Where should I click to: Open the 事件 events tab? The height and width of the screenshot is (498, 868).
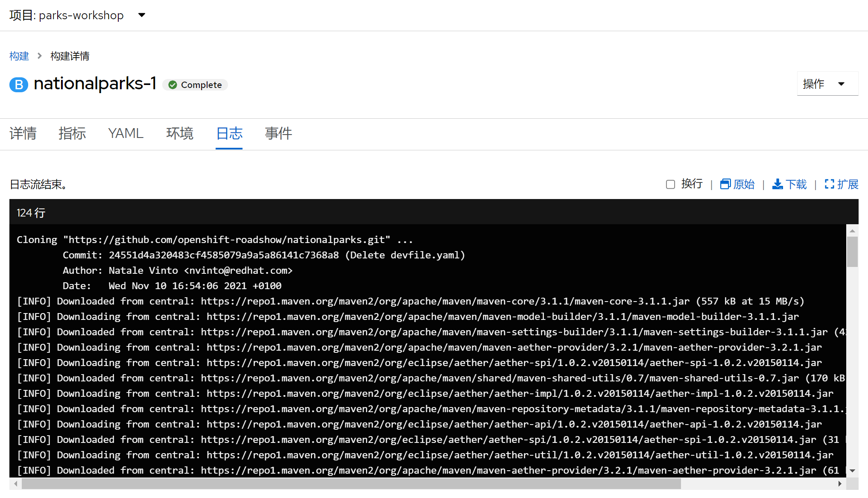[278, 134]
